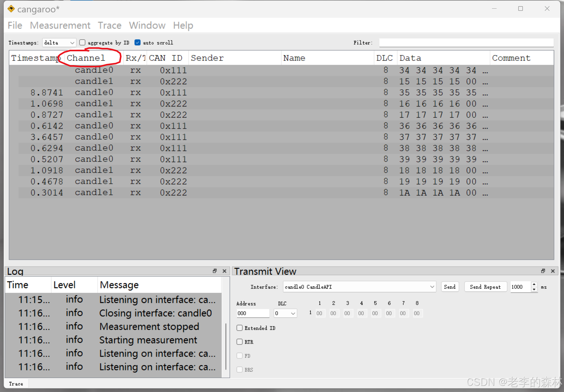
Task: Enable aggregate by ID checkbox
Action: pos(82,42)
